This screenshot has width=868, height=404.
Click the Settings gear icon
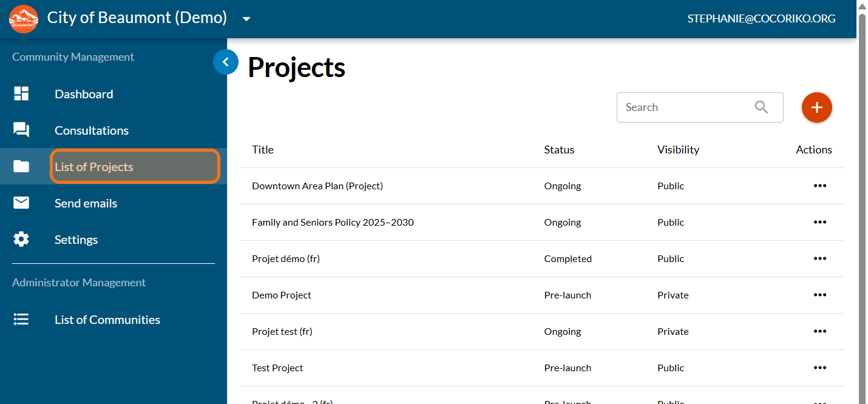click(x=21, y=240)
